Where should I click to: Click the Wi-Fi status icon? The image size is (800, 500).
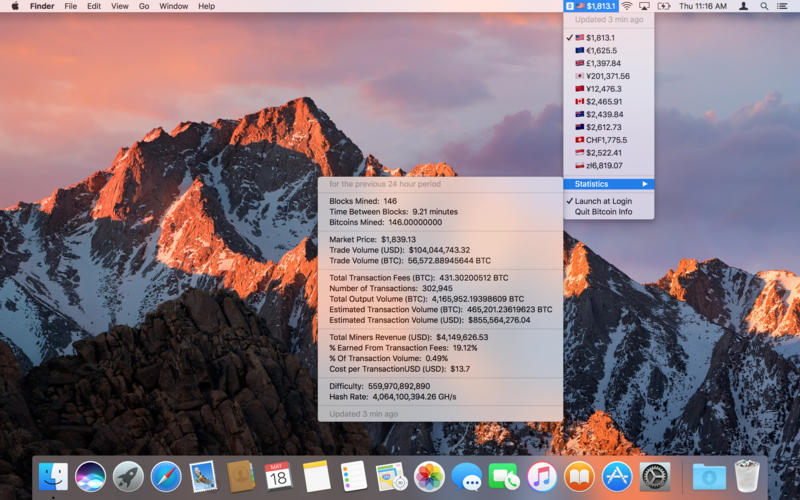pos(626,6)
